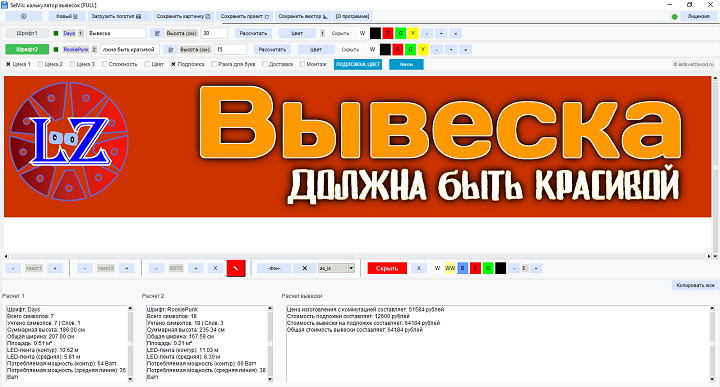Image resolution: width=720 pixels, height=387 pixels.
Task: Click the small x button ending the first row
Action: point(456,33)
